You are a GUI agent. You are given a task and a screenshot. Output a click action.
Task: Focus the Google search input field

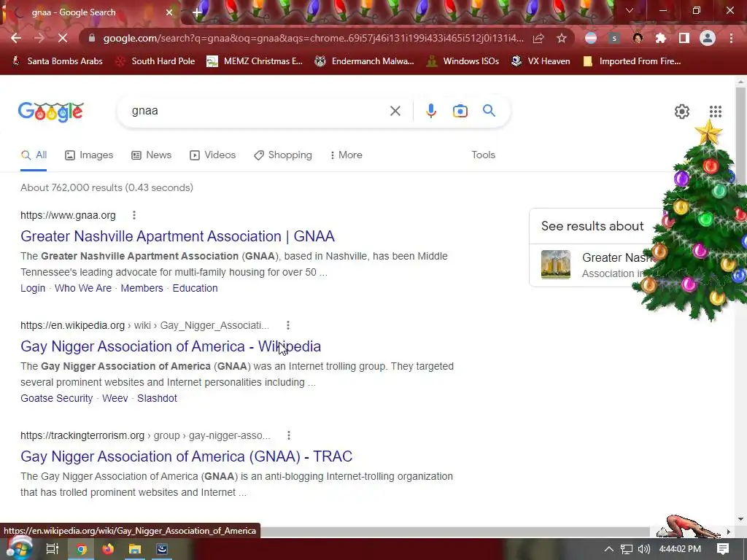258,111
